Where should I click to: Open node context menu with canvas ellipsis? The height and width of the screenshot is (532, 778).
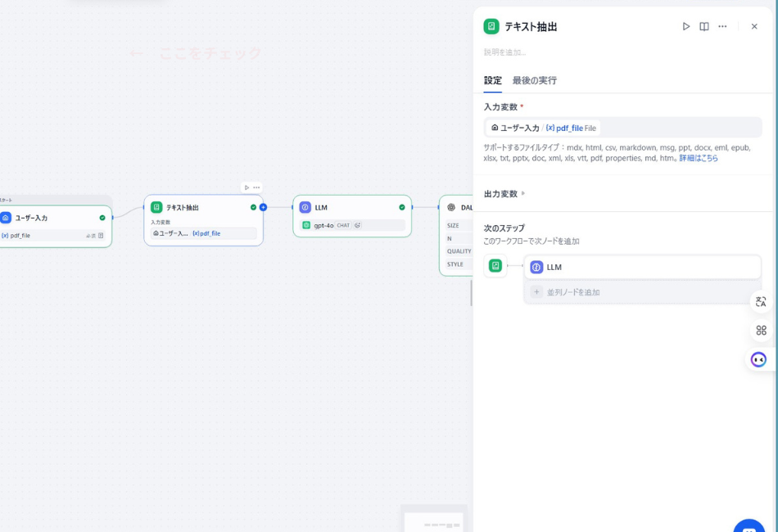coord(256,187)
